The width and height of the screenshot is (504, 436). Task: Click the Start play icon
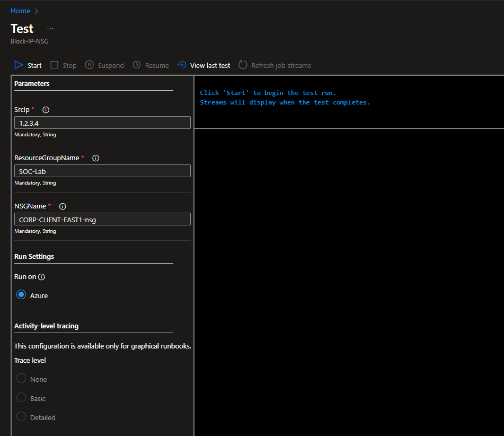(19, 65)
